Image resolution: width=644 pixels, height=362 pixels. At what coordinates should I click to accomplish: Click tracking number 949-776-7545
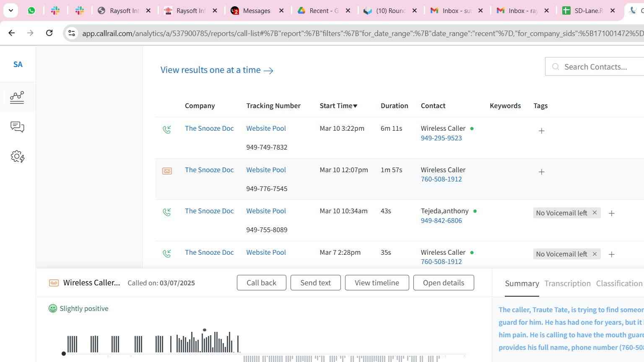tap(267, 189)
